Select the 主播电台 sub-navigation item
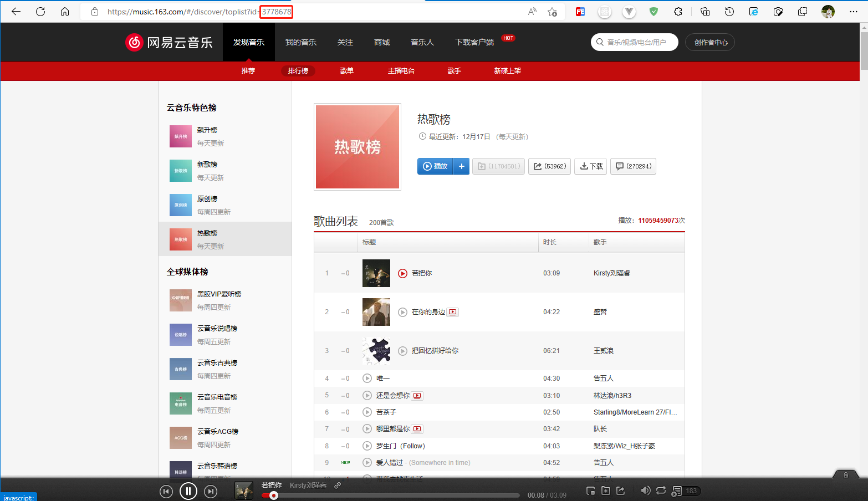 point(401,71)
